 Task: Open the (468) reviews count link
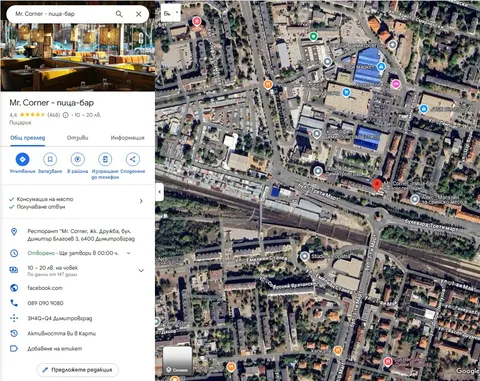click(54, 115)
